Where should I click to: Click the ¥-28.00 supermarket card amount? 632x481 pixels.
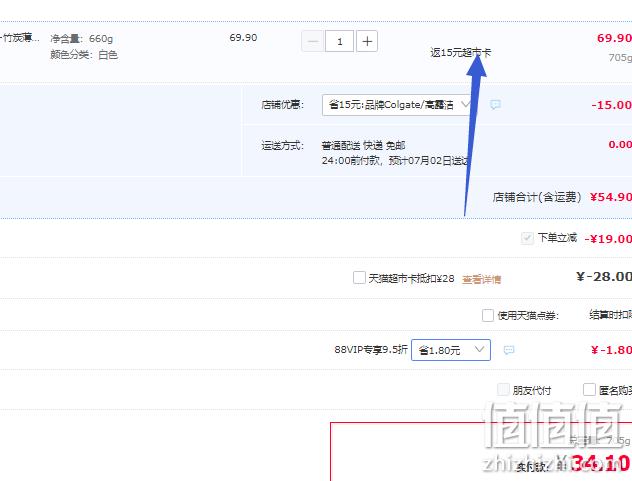coord(604,277)
